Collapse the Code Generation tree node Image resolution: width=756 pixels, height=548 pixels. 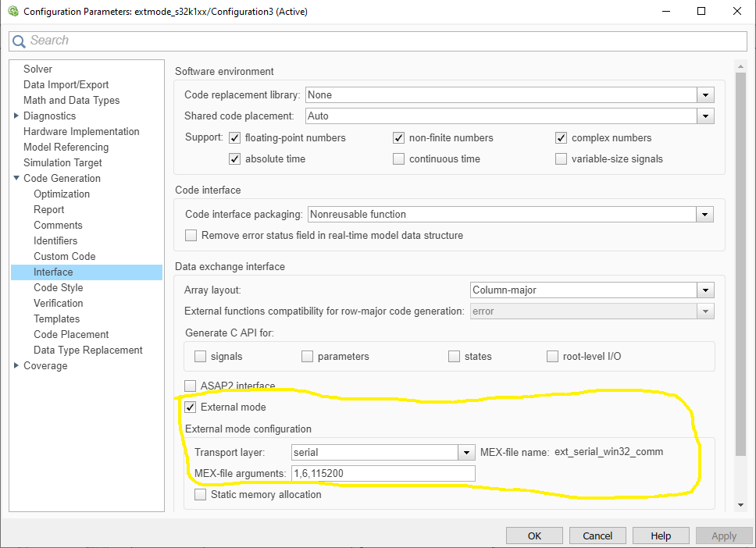point(16,178)
